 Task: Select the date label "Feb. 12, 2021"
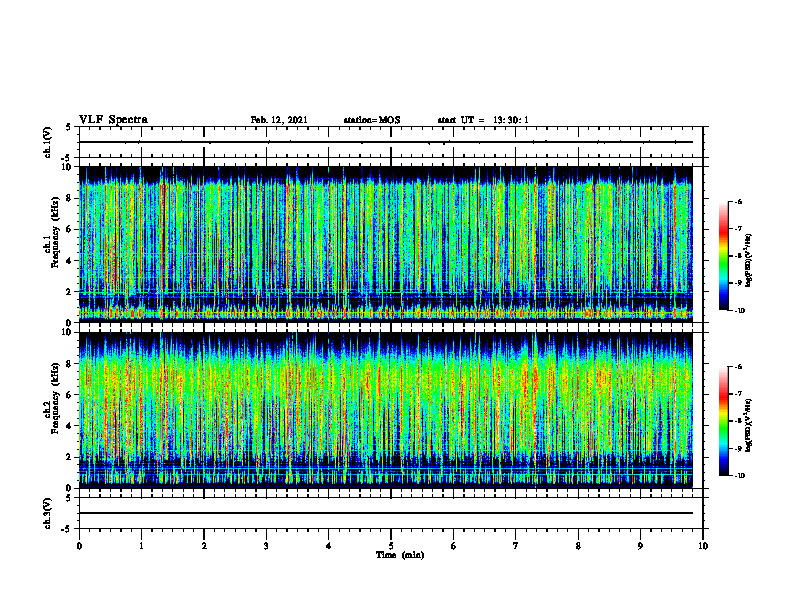(279, 120)
